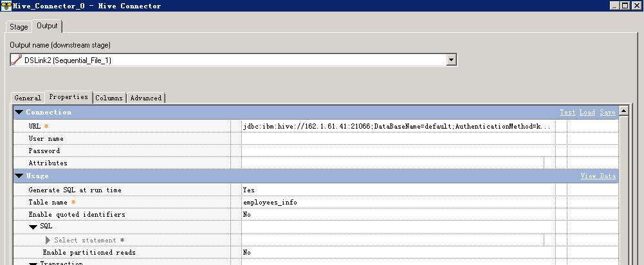Click the DSLink2 link icon in output name box
Image resolution: width=644 pixels, height=265 pixels.
17,60
